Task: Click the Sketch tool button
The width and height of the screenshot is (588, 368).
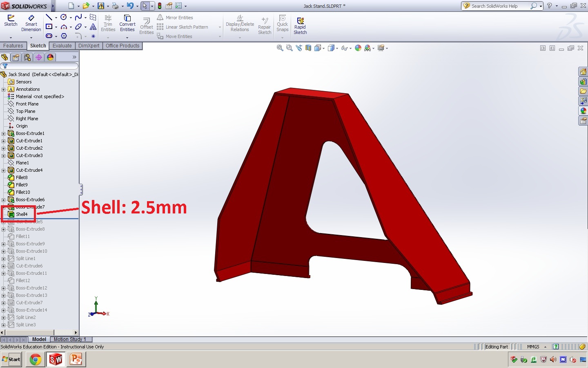Action: pyautogui.click(x=11, y=21)
